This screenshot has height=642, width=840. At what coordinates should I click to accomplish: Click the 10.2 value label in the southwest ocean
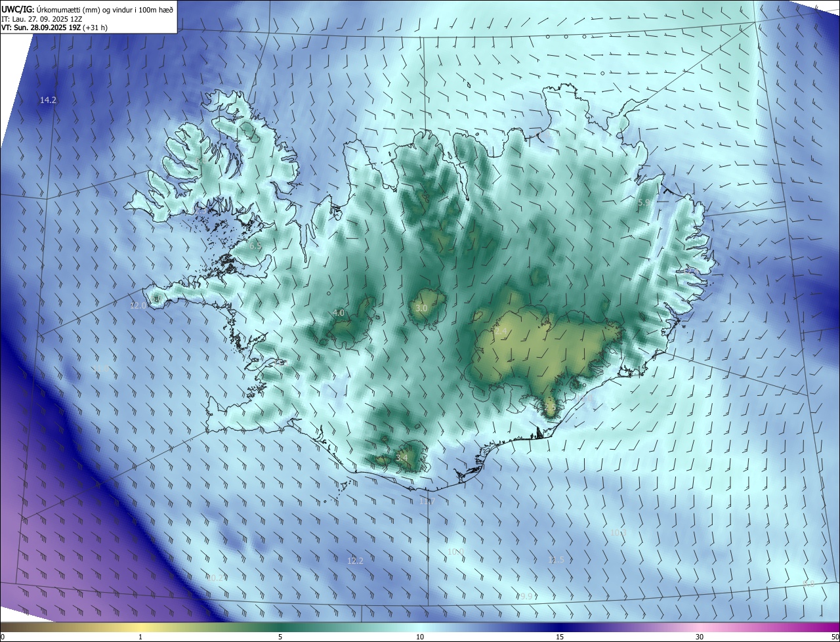point(216,578)
